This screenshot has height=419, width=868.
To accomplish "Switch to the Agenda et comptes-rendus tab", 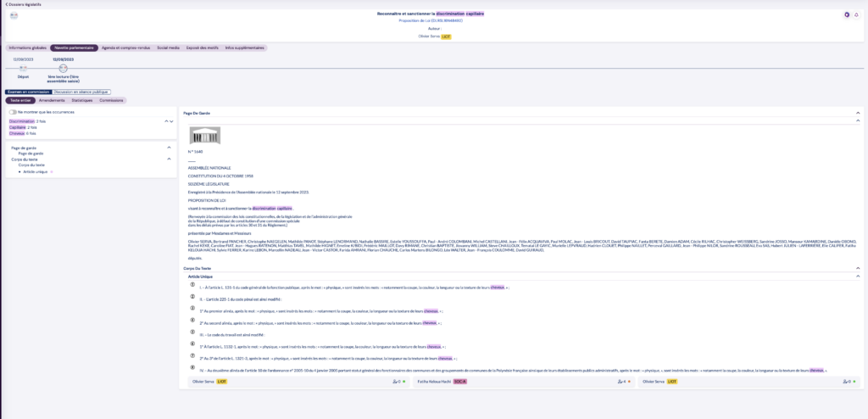I will (125, 48).
